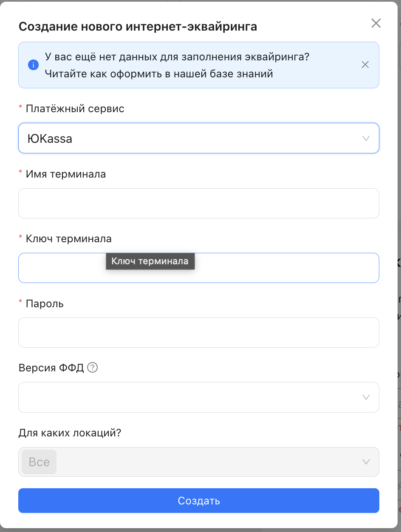Click the selected ЮKassa value
Image resolution: width=401 pixels, height=532 pixels.
50,139
